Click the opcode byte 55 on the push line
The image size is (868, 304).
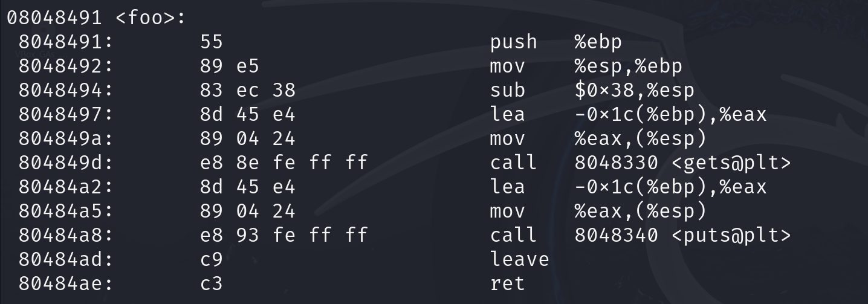point(212,42)
